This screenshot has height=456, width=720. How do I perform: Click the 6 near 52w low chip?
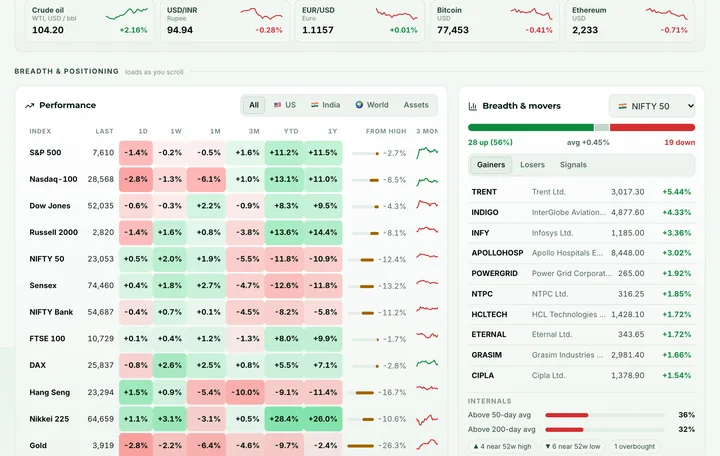tap(573, 446)
